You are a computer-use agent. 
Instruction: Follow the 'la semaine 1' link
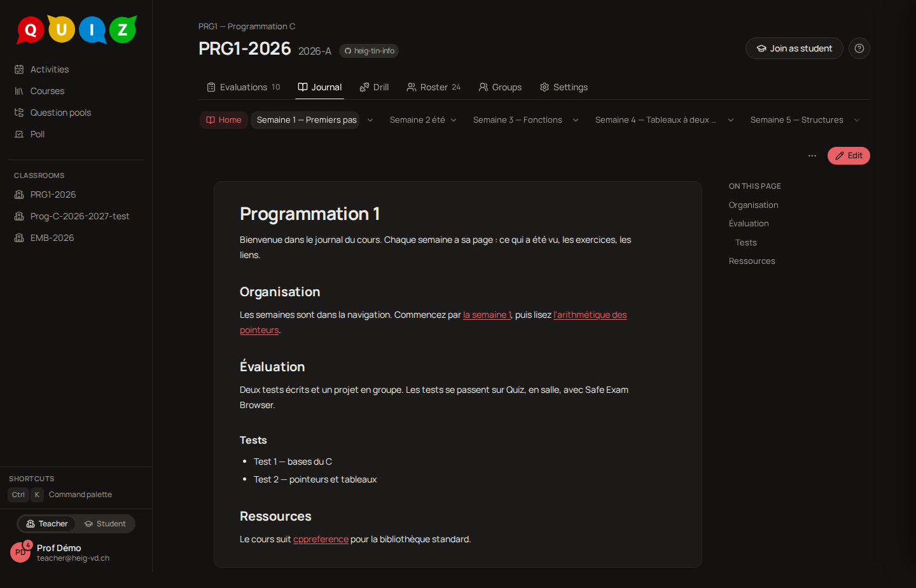pyautogui.click(x=487, y=315)
